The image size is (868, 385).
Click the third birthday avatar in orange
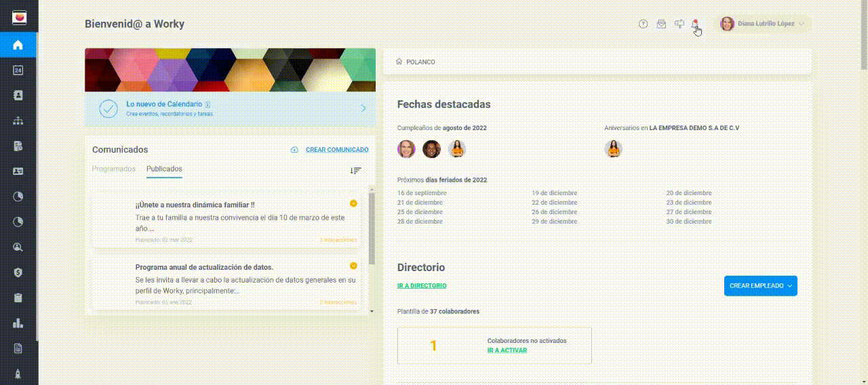[457, 149]
